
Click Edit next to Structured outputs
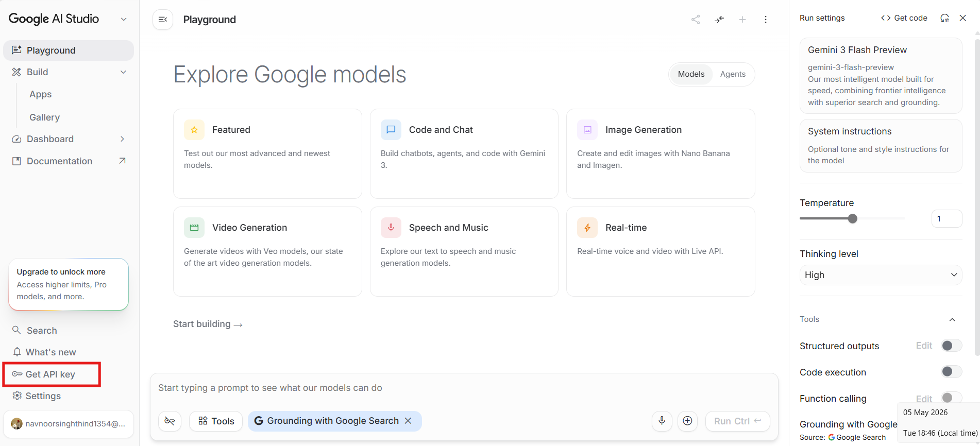[924, 346]
